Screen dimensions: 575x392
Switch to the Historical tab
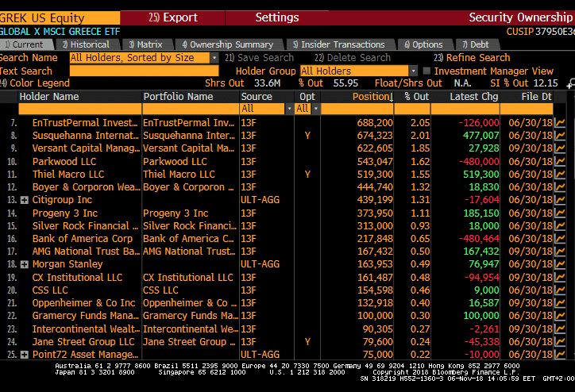tap(87, 44)
